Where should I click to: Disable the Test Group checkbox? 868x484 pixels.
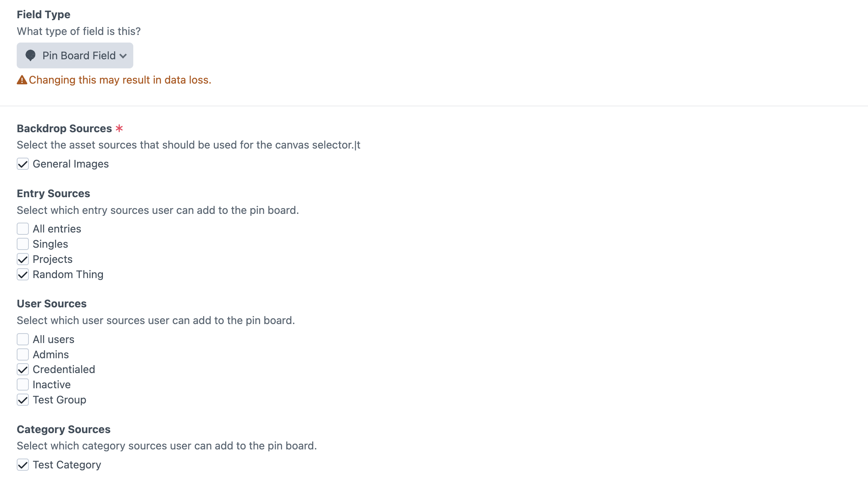tap(23, 400)
